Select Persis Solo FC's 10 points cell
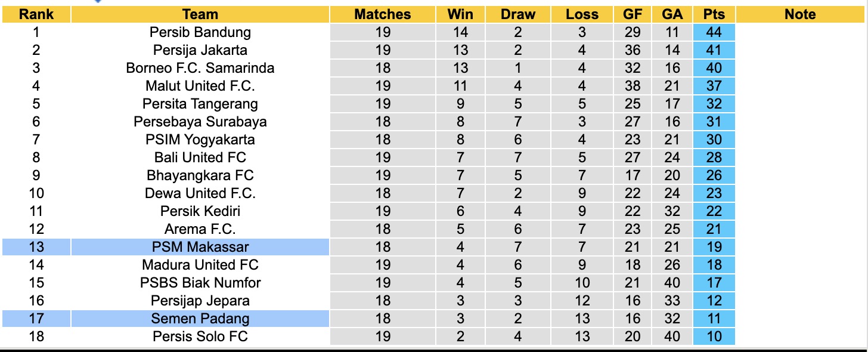Viewport: 868px width, 352px height. [x=714, y=336]
